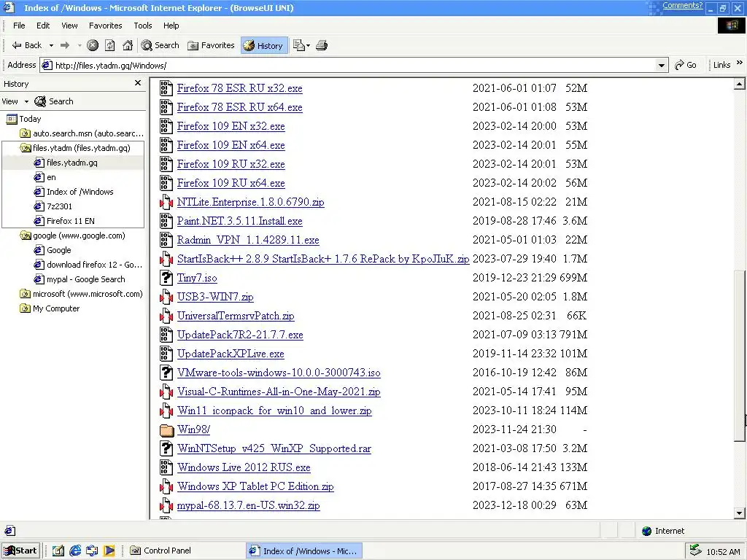Download Firefox 109 EN x64.exe
Image resolution: width=747 pixels, height=560 pixels.
231,145
